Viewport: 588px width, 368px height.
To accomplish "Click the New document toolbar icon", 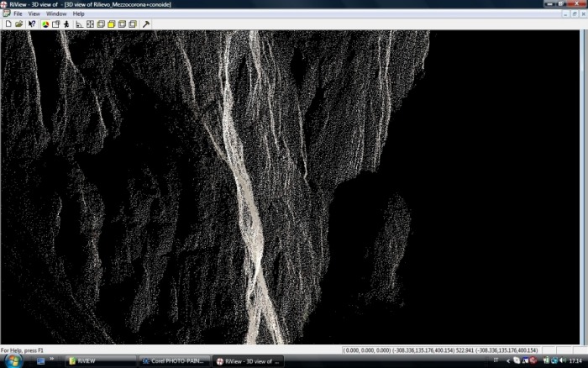I will pos(8,24).
